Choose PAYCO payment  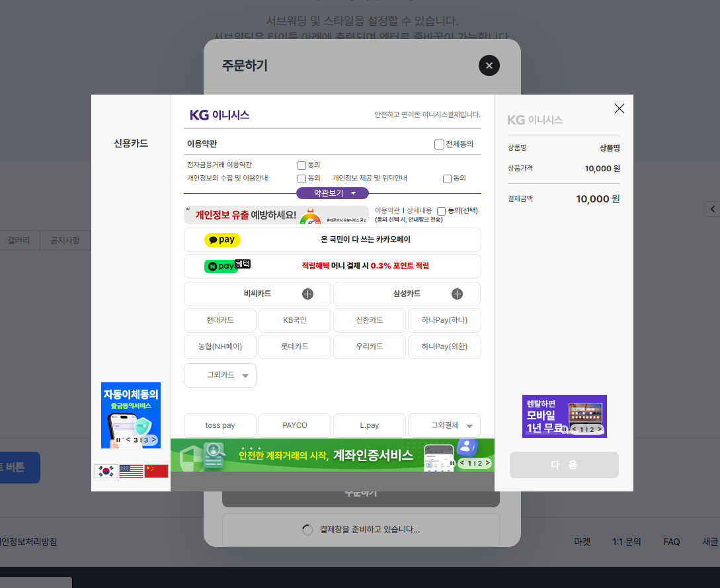(x=295, y=425)
